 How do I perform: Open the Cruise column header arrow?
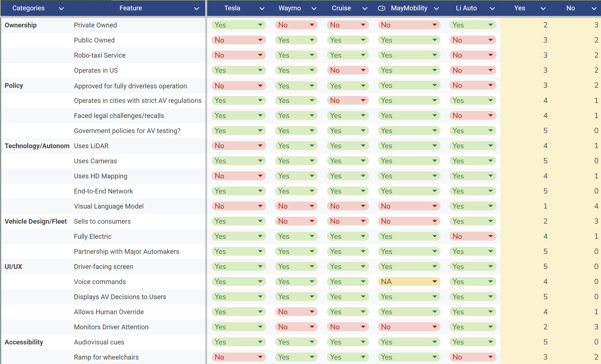point(365,8)
